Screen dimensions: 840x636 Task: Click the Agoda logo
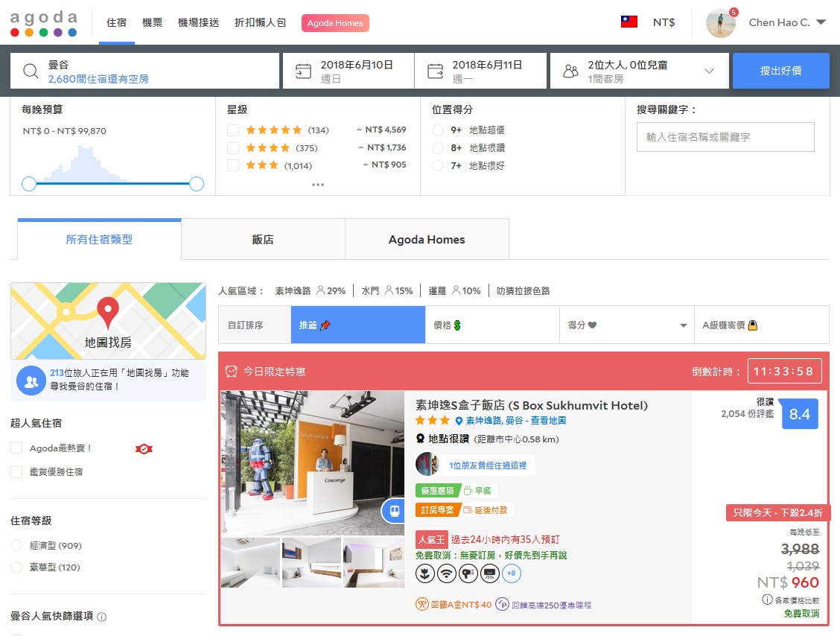coord(44,24)
